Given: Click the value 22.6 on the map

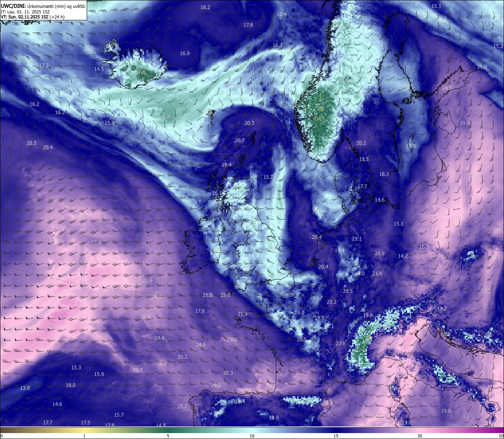Looking at the screenshot, I should coord(147,280).
